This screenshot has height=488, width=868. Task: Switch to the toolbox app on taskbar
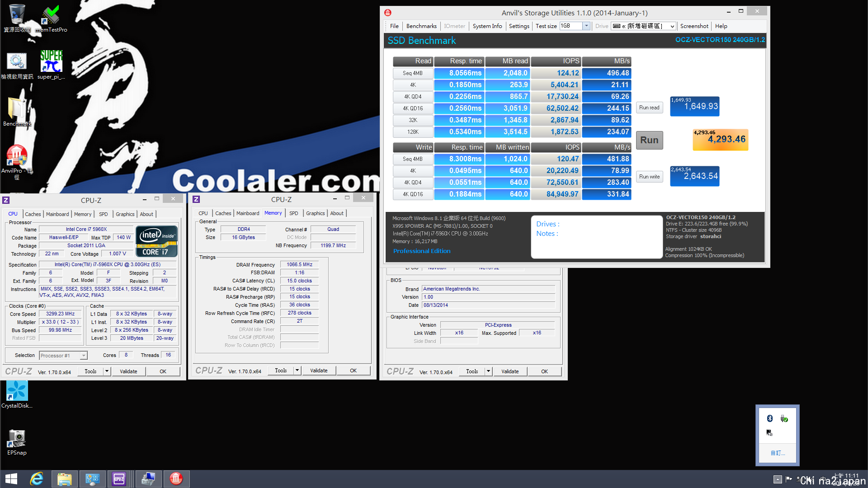tap(148, 479)
